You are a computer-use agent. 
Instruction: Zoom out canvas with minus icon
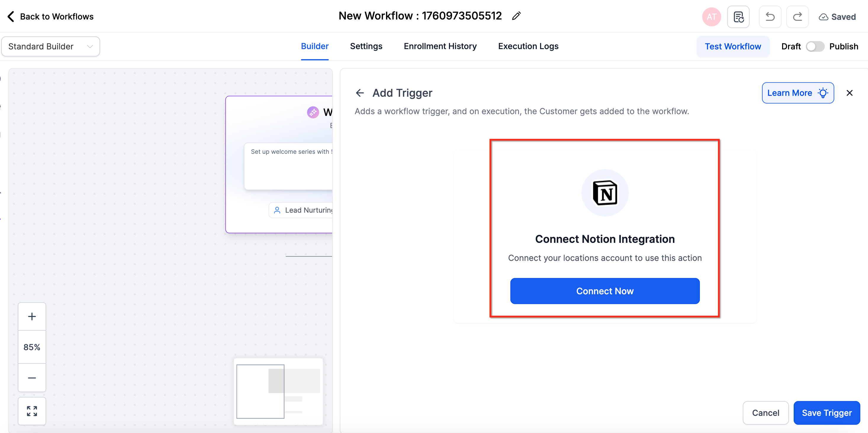pyautogui.click(x=32, y=378)
